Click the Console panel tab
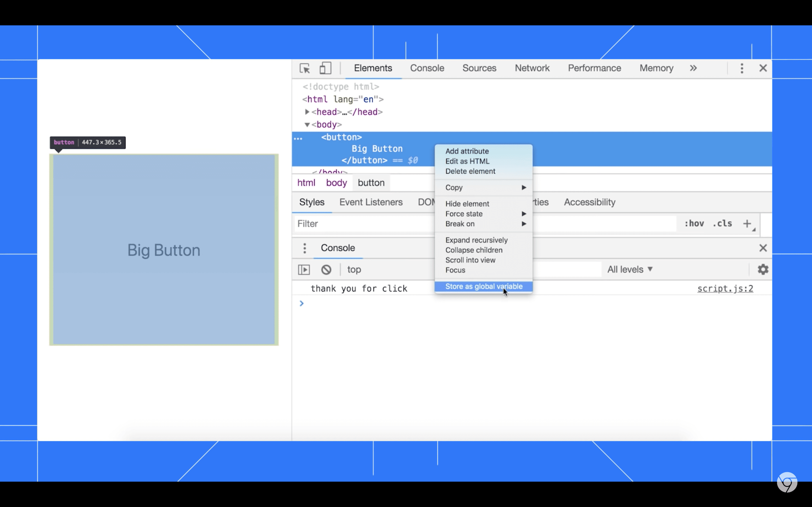The image size is (812, 507). point(427,68)
